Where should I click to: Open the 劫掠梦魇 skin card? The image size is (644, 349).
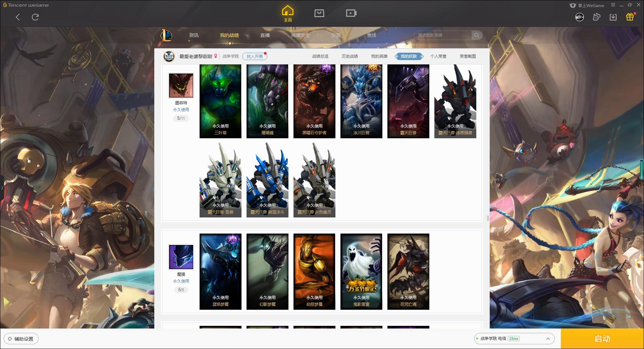[x=314, y=271]
